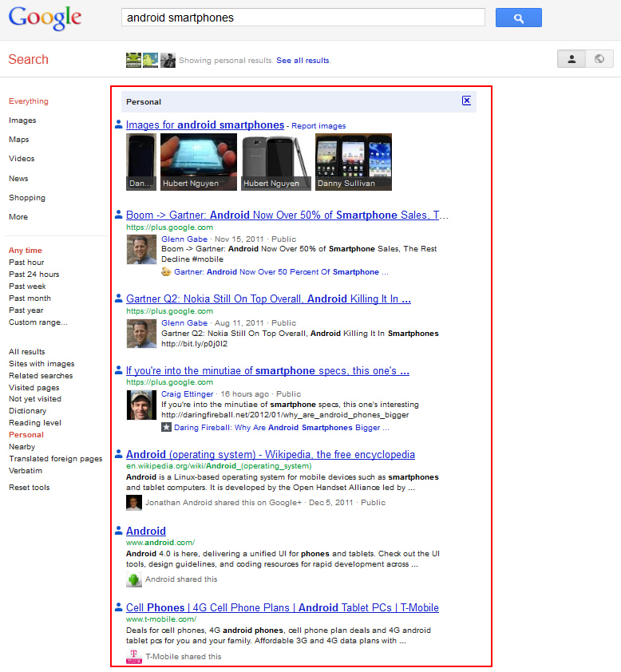
Task: Select News search category
Action: pyautogui.click(x=18, y=178)
